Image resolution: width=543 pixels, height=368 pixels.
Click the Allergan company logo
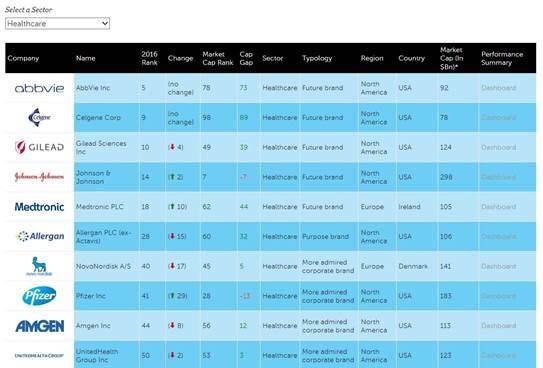click(40, 236)
